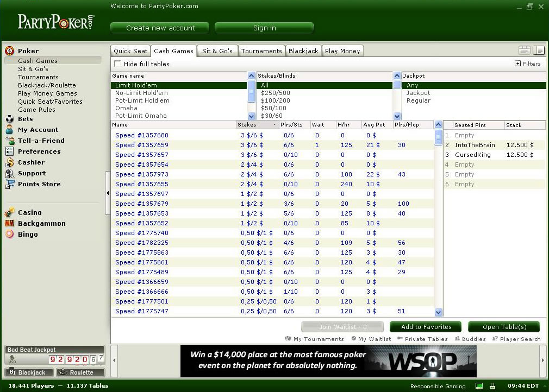Open Roulette mini-game button
The height and width of the screenshot is (392, 549).
(81, 372)
